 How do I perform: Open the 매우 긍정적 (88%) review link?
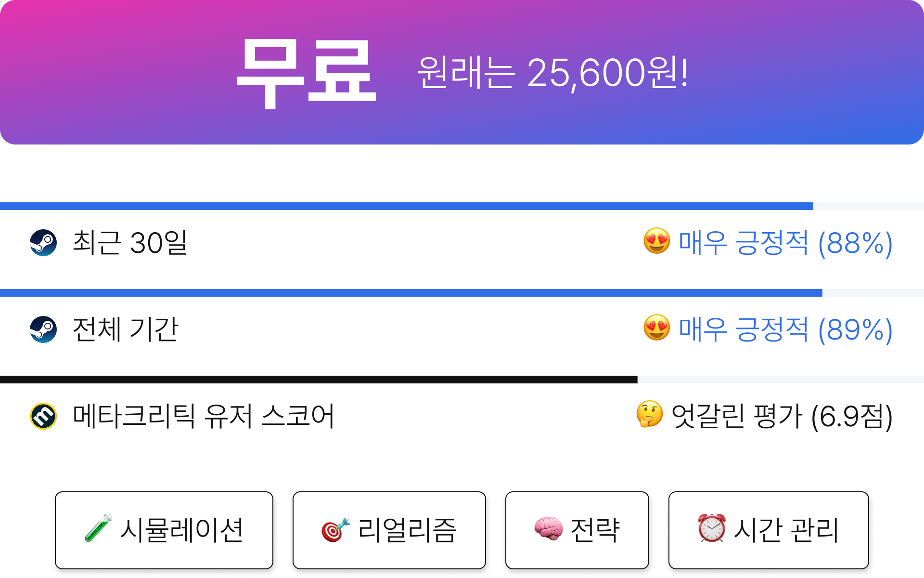pos(785,243)
